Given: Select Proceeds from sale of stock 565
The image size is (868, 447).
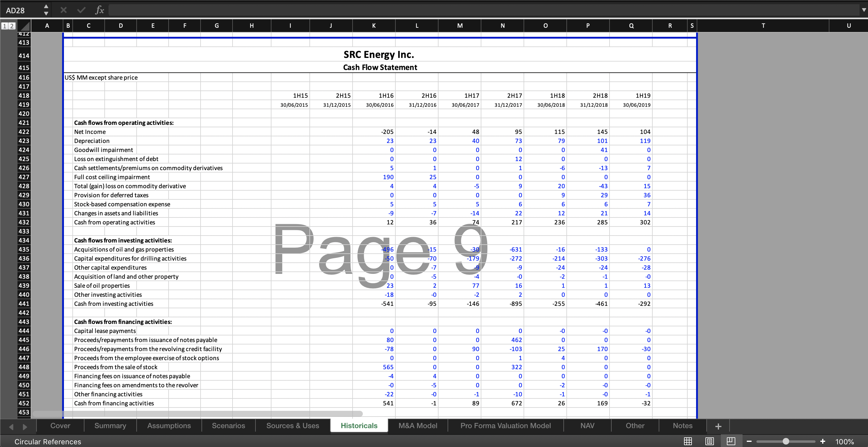Looking at the screenshot, I should pos(374,367).
